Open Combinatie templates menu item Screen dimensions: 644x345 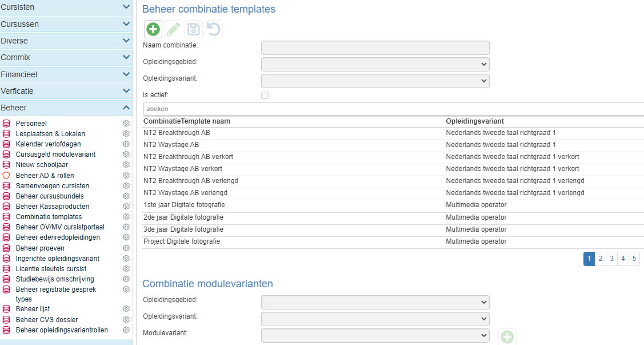coord(49,217)
